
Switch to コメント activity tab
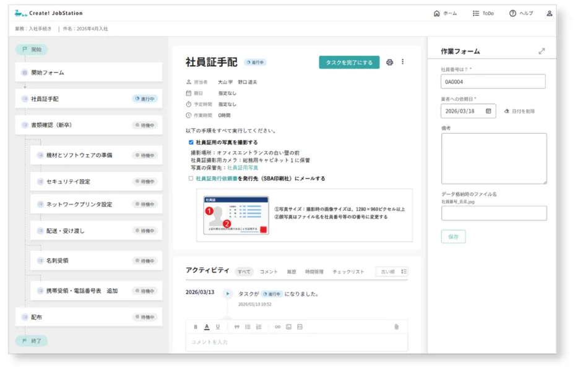tap(269, 272)
